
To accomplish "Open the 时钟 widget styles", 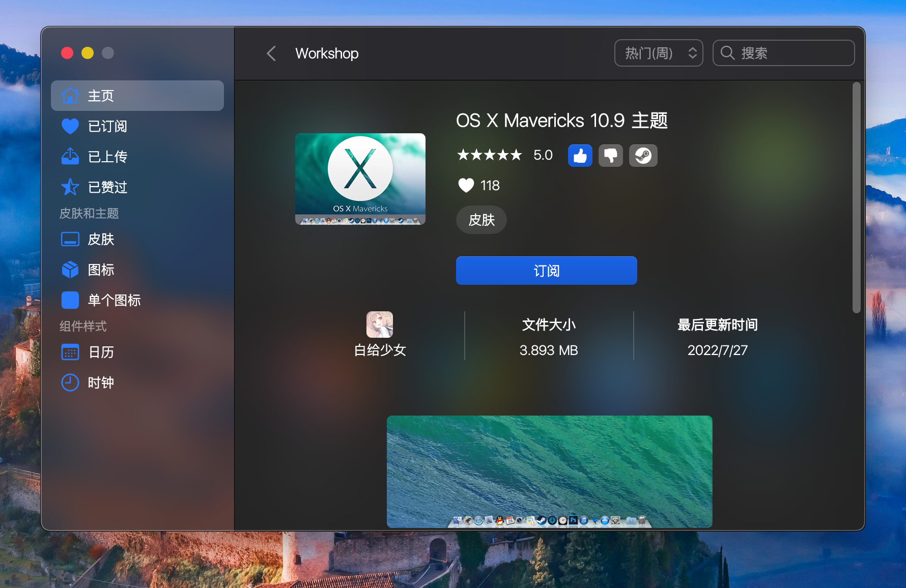I will (x=137, y=383).
